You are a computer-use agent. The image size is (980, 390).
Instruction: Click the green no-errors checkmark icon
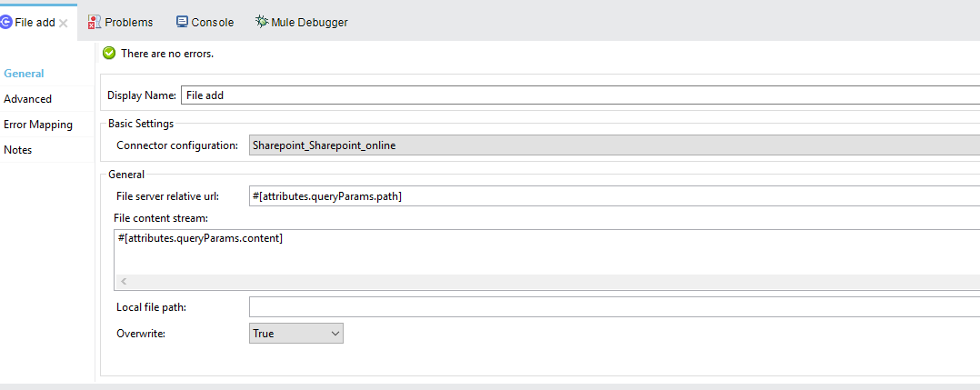pos(109,54)
